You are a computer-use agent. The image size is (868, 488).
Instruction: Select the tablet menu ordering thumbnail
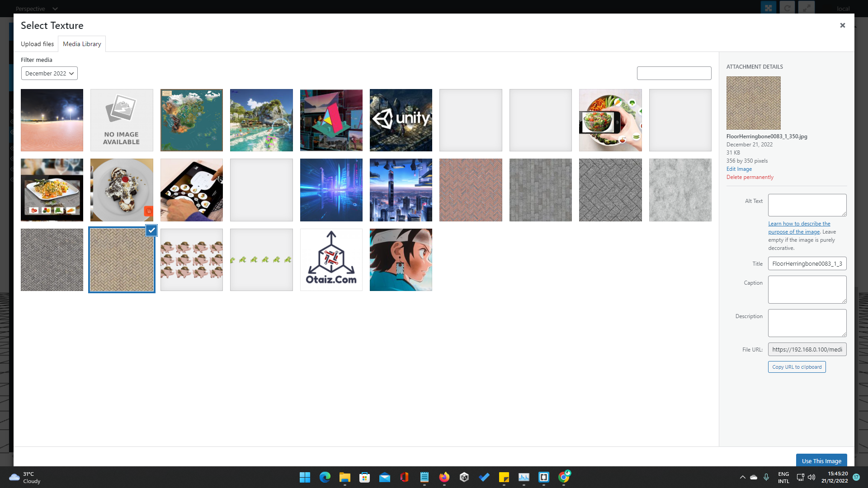(192, 190)
